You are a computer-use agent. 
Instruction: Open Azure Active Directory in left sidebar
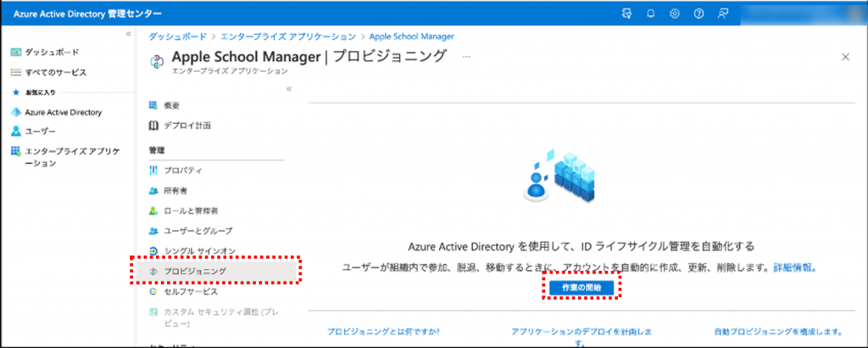click(64, 112)
